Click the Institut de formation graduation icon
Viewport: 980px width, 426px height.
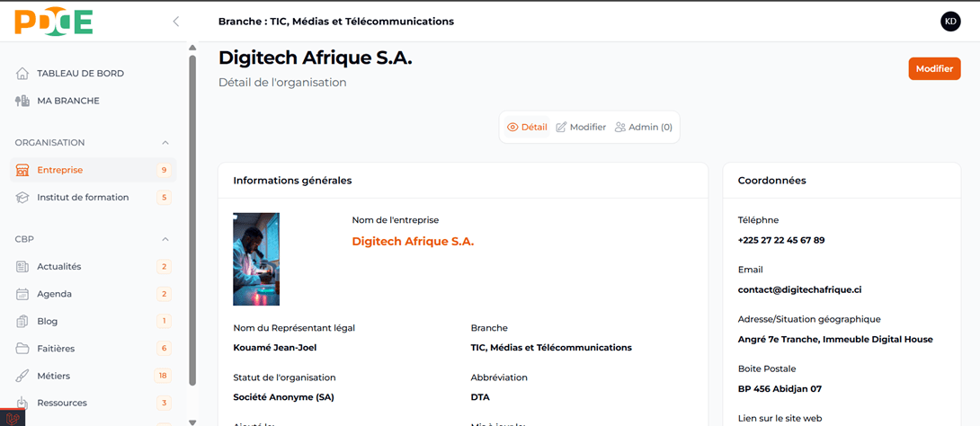22,197
